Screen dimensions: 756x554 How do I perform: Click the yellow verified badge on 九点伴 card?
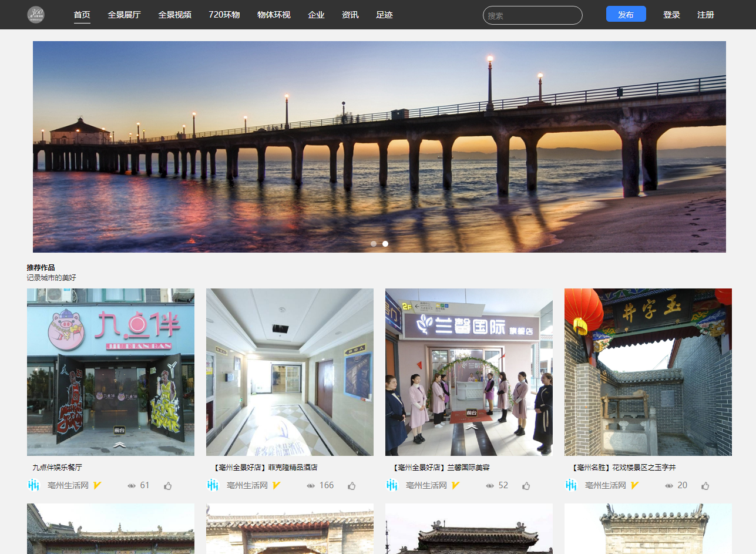click(x=98, y=485)
